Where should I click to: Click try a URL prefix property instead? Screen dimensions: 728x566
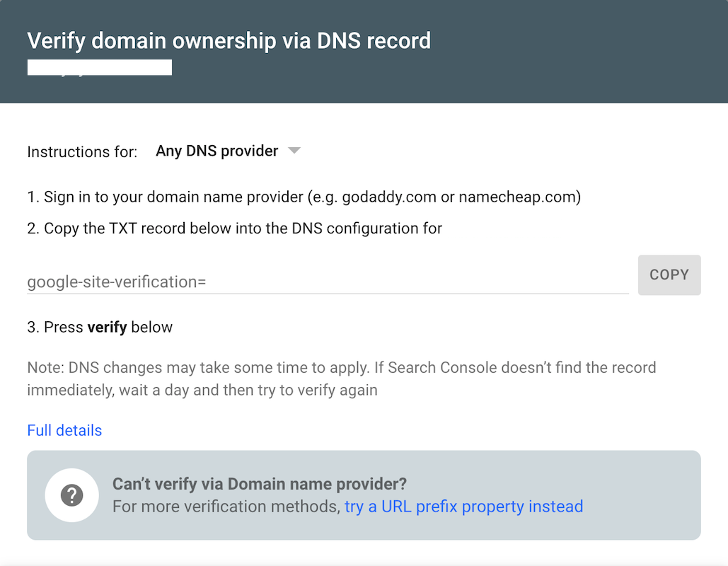[463, 506]
